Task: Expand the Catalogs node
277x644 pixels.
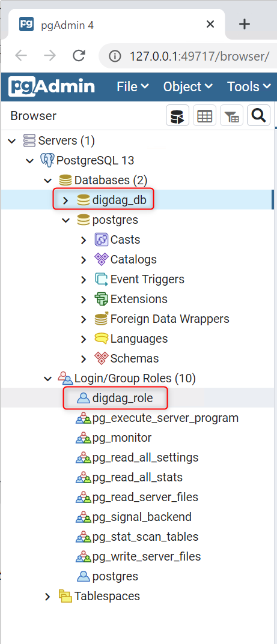Action: (x=84, y=260)
